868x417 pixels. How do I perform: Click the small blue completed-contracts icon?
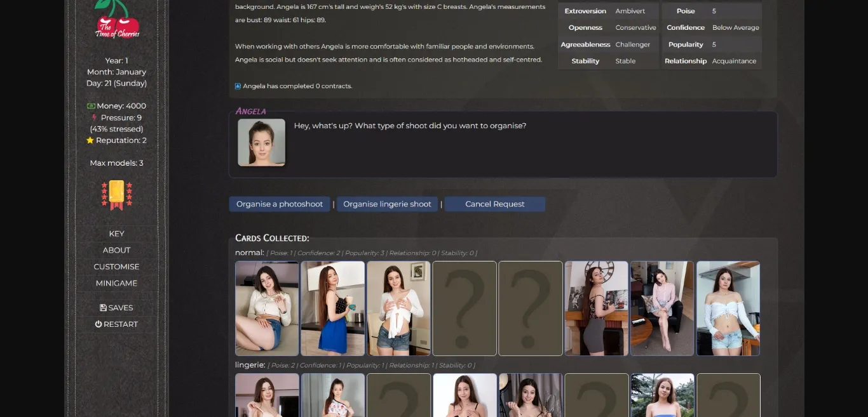[x=238, y=86]
